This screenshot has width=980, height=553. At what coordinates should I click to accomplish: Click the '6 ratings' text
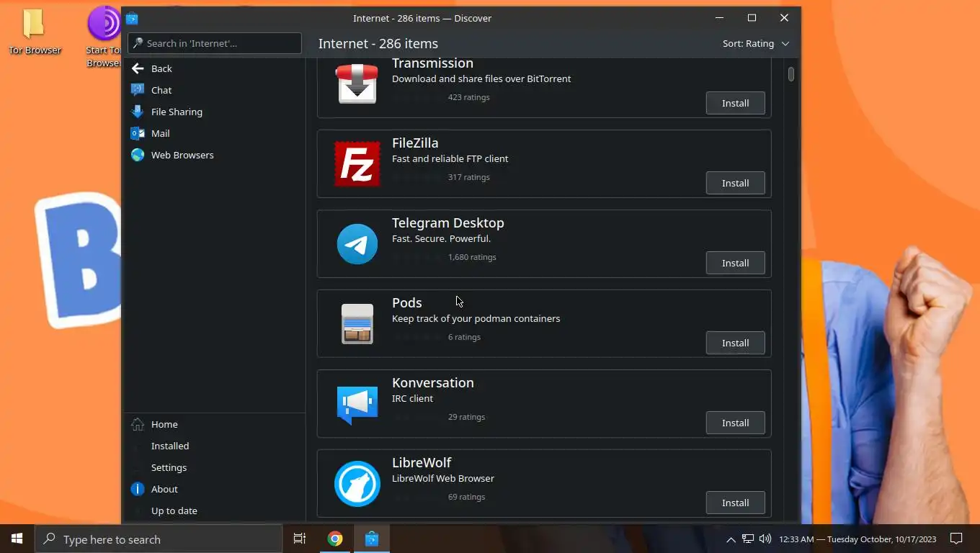[464, 337]
